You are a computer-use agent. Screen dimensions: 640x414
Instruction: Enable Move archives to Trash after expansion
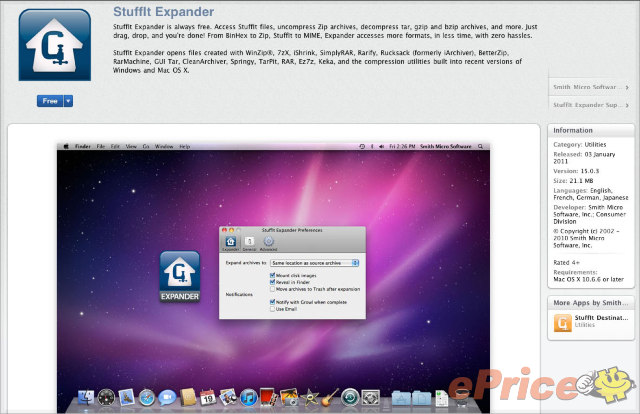(x=272, y=289)
